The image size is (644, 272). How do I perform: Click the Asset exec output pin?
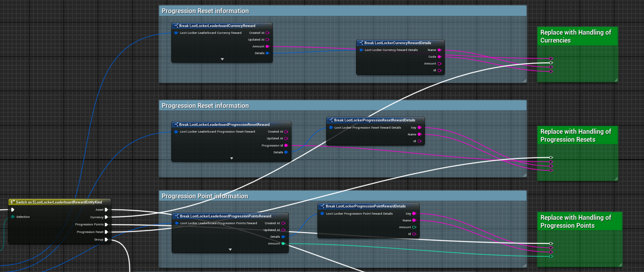(106, 209)
